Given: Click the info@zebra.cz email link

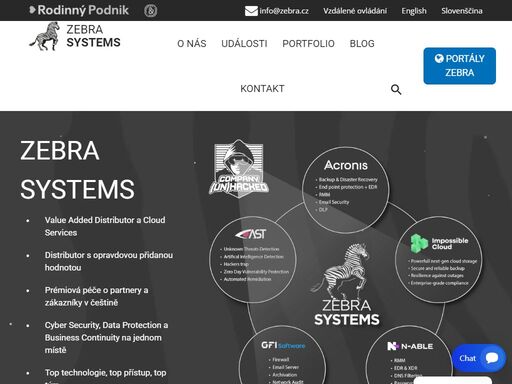Looking at the screenshot, I should click(284, 11).
